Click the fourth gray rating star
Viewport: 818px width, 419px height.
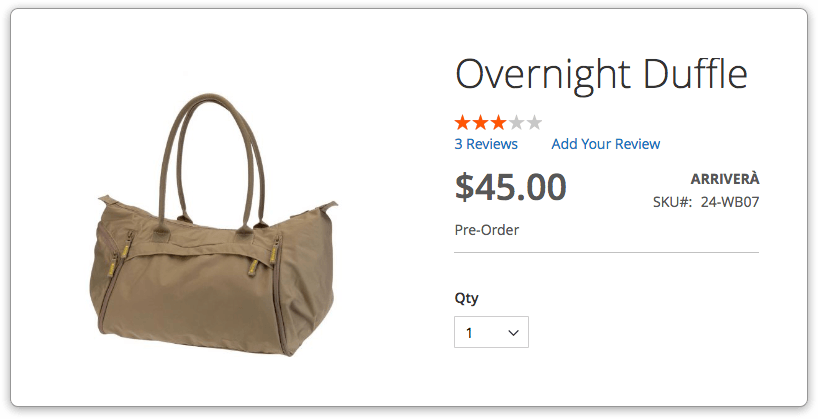[516, 123]
